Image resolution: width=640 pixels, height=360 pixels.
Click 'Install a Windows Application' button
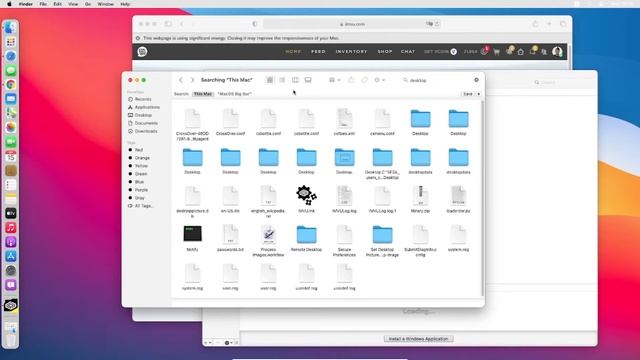click(x=418, y=339)
